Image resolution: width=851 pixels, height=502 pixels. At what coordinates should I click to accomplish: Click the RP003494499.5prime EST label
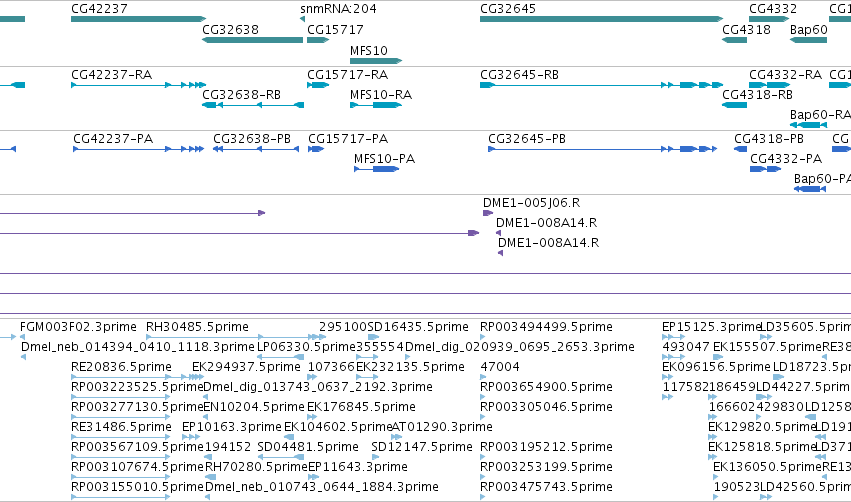pyautogui.click(x=547, y=327)
